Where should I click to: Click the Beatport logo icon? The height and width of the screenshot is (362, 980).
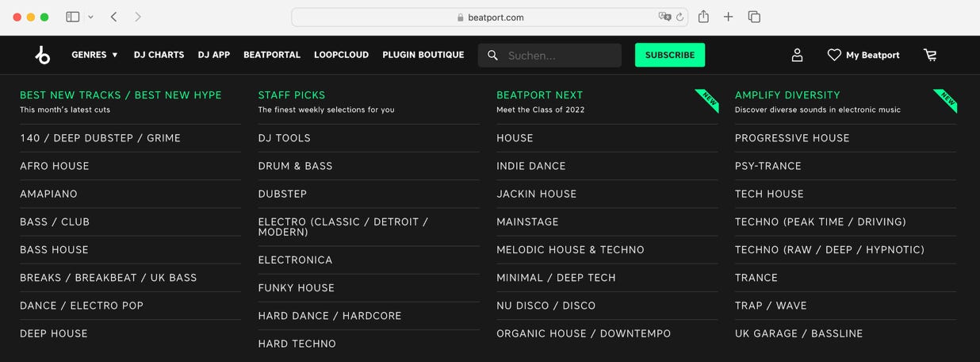click(x=43, y=55)
